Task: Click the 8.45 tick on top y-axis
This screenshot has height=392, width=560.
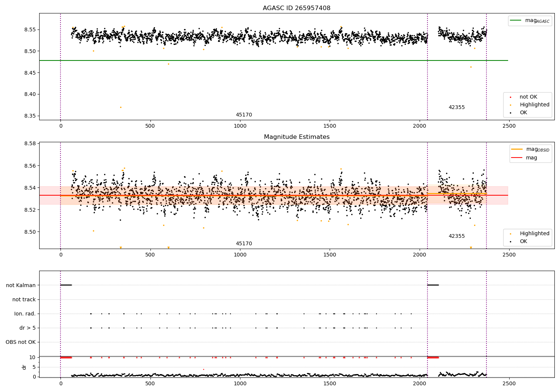Action: click(30, 73)
